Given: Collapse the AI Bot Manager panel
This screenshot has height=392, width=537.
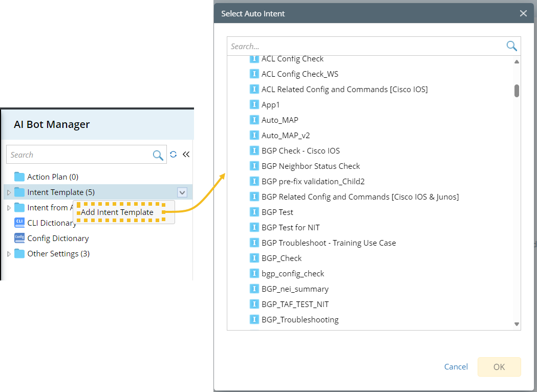Looking at the screenshot, I should click(x=186, y=154).
